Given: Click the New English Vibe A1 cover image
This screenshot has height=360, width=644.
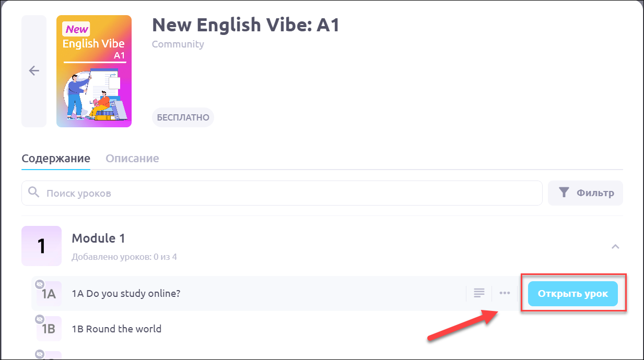Looking at the screenshot, I should click(94, 71).
